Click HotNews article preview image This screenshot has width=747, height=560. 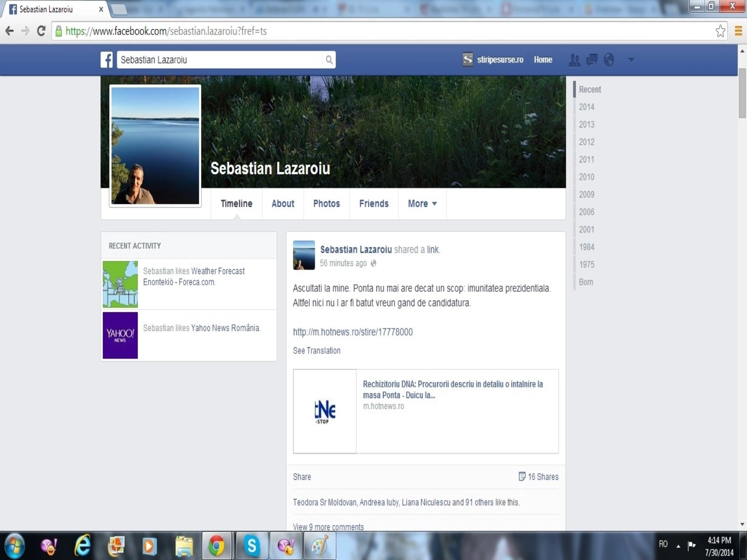point(325,411)
